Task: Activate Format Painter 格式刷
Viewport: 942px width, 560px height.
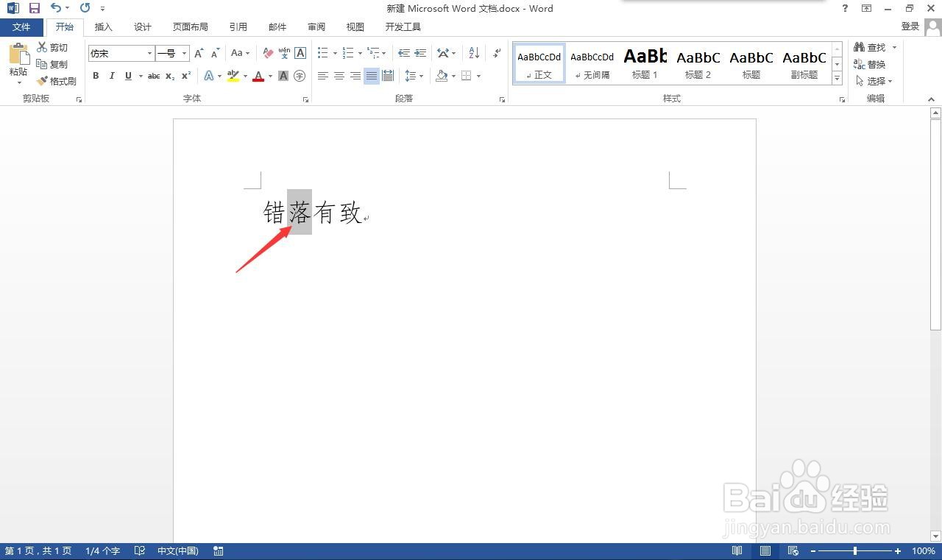Action: pos(57,81)
